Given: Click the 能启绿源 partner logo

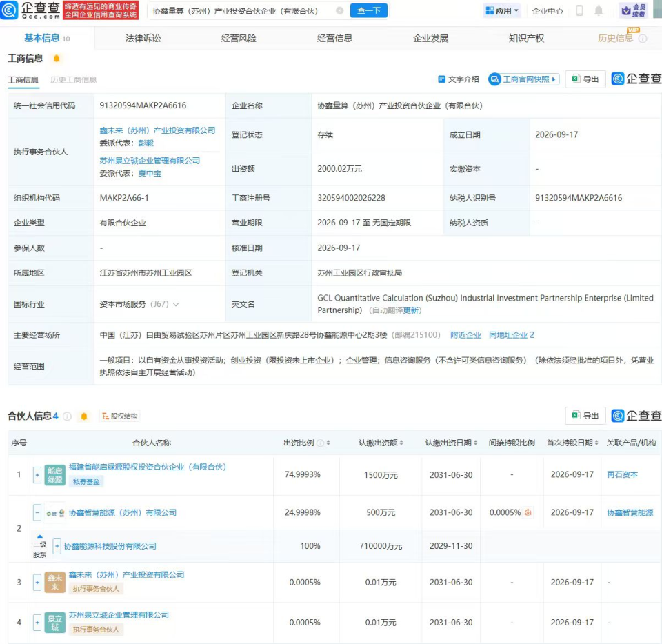Looking at the screenshot, I should [55, 475].
